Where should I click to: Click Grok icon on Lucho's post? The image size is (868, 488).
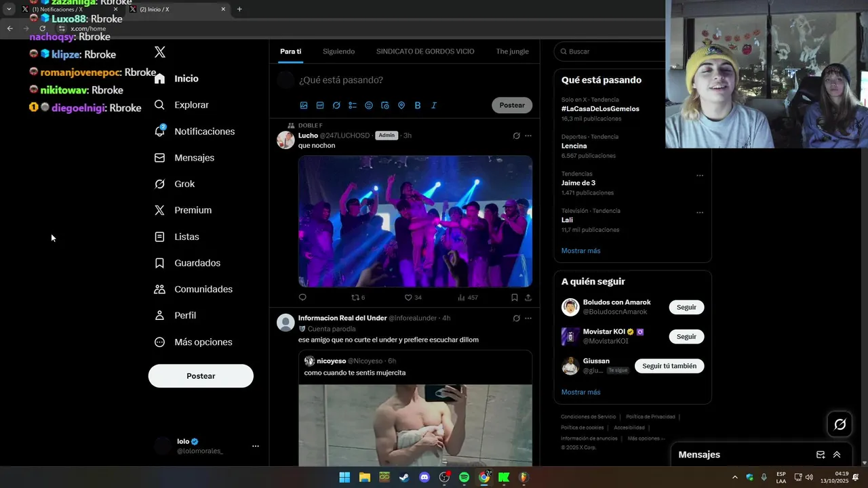(516, 136)
